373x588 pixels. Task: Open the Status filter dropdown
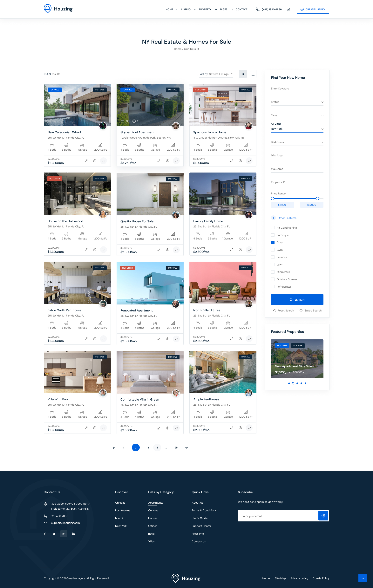[x=297, y=102]
